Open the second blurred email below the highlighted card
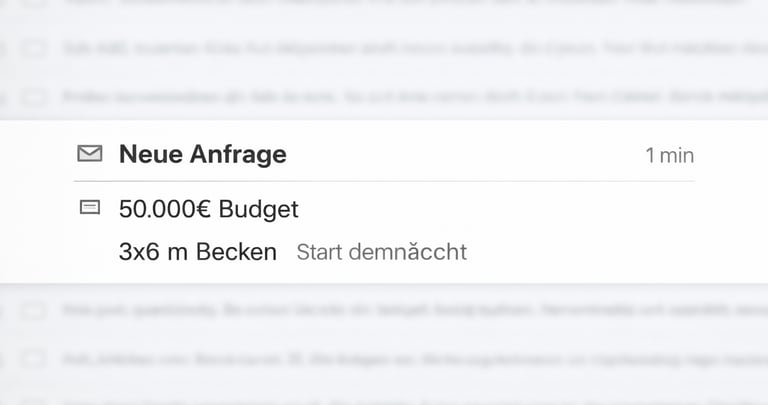The height and width of the screenshot is (405, 768). 400,359
